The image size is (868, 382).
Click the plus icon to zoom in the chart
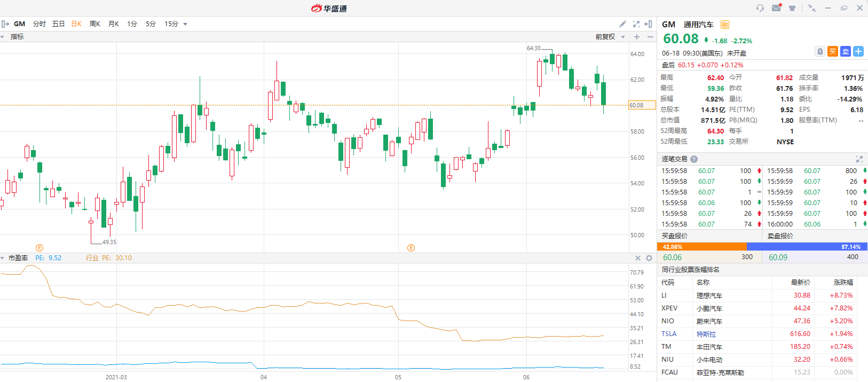637,37
